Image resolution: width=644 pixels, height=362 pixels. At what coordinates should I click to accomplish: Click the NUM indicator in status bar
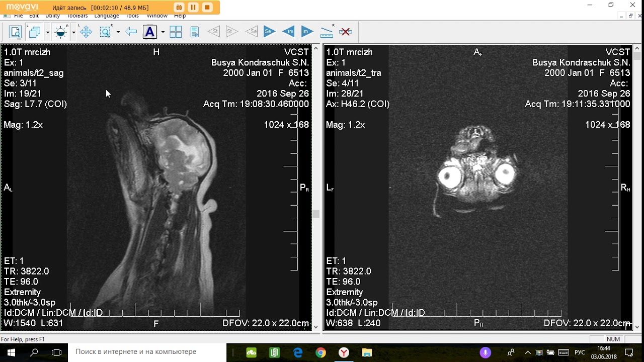pos(613,339)
